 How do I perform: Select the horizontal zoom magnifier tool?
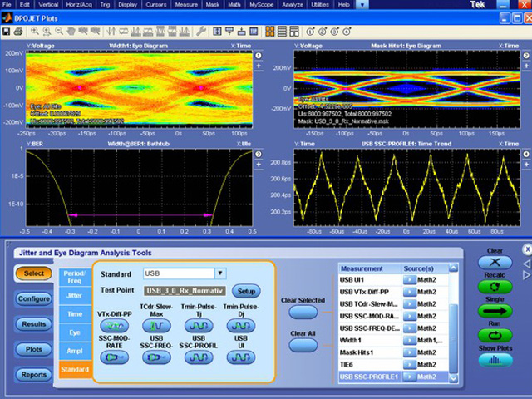pyautogui.click(x=47, y=32)
